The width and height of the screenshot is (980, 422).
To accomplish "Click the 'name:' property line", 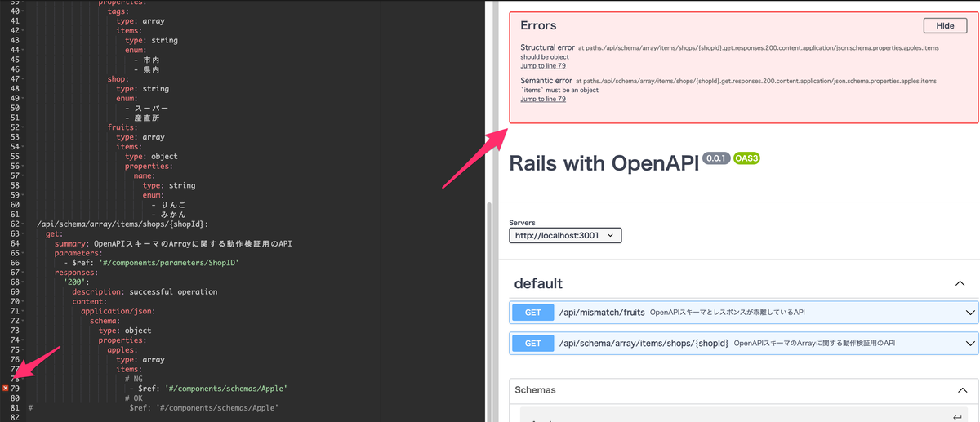I will (145, 175).
